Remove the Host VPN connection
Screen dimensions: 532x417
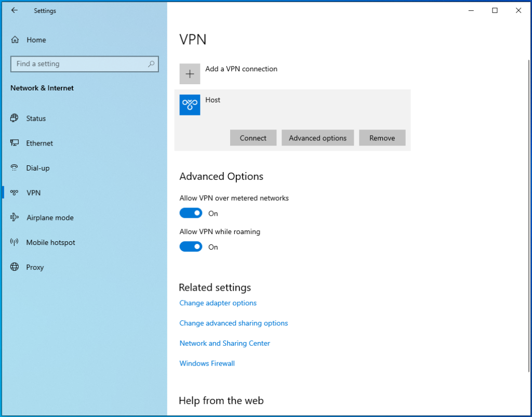pos(382,138)
